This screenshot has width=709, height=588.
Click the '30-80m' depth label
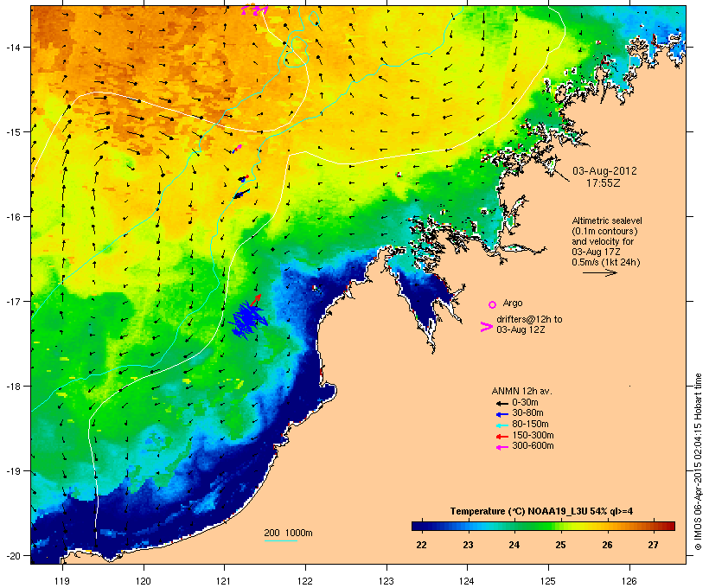pos(527,413)
